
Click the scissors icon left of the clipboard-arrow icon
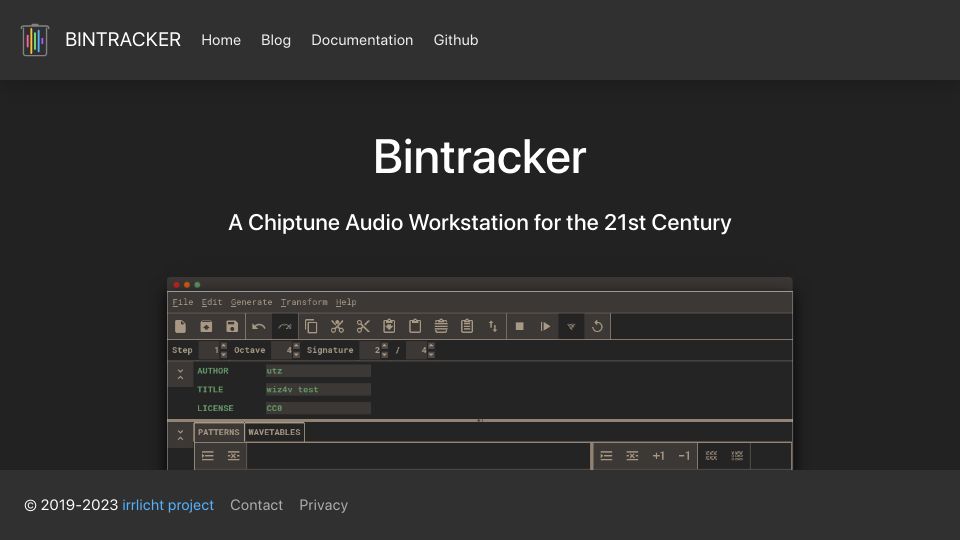[363, 326]
